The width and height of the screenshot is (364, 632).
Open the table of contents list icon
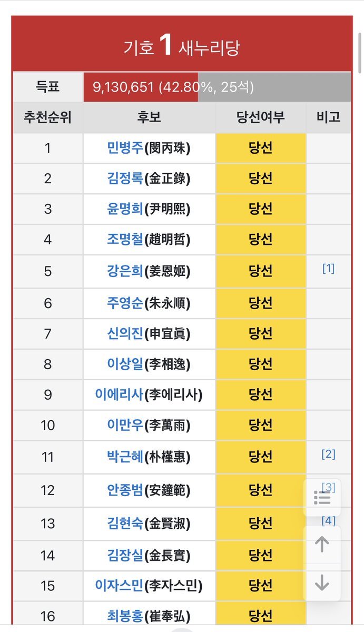tap(322, 497)
